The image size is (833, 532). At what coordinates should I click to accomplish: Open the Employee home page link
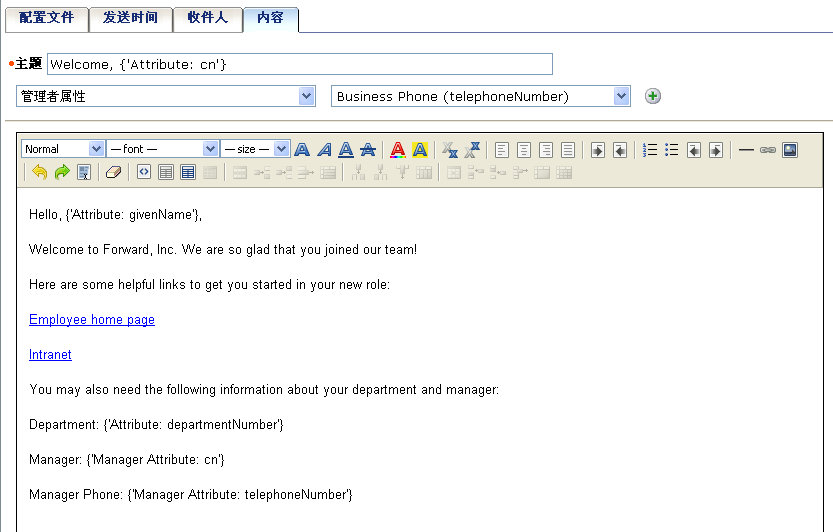[x=92, y=319]
